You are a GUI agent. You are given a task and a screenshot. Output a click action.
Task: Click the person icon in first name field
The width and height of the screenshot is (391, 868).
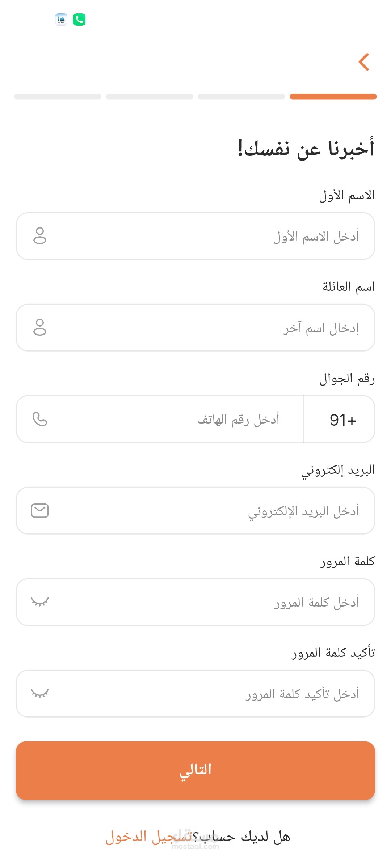tap(40, 236)
